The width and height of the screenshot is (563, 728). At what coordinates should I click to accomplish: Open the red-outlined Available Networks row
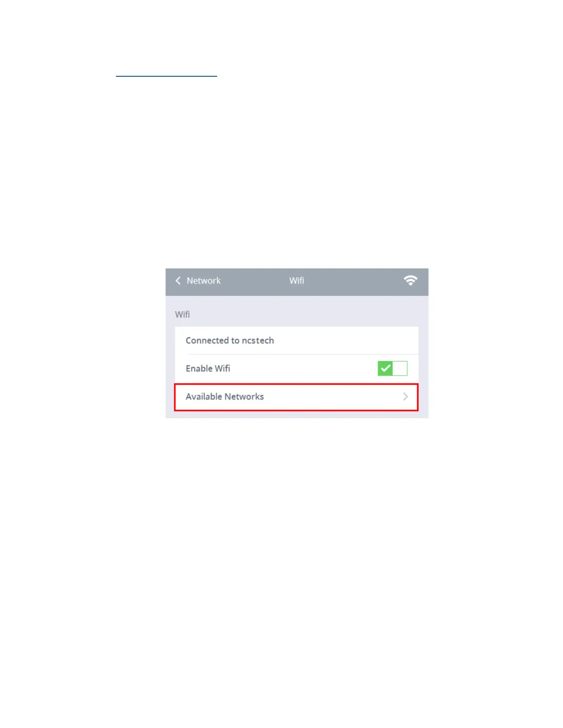(296, 397)
